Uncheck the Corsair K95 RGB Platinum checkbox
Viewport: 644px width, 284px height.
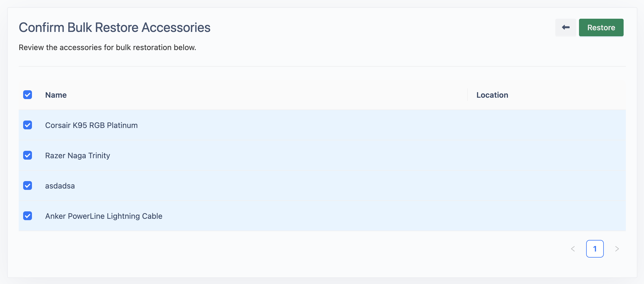pyautogui.click(x=28, y=125)
